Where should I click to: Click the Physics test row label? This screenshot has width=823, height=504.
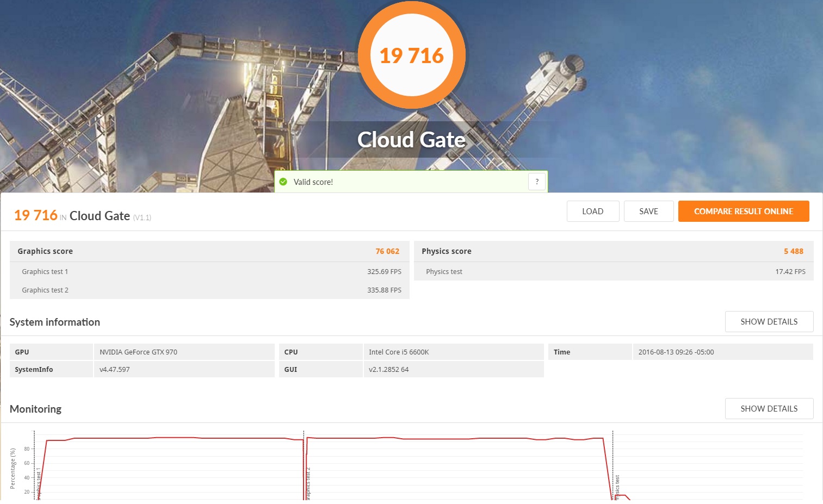pos(444,272)
